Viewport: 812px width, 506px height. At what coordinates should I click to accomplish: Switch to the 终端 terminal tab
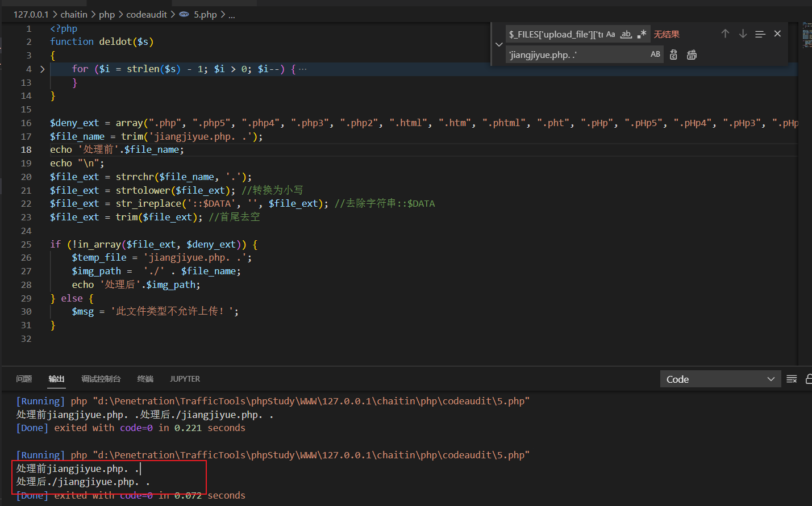pos(145,379)
